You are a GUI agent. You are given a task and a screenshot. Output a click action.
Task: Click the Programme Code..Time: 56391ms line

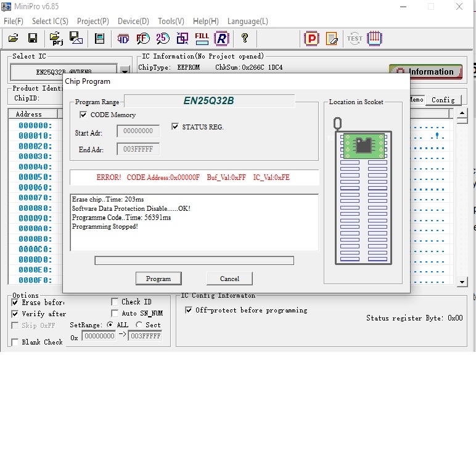click(121, 218)
